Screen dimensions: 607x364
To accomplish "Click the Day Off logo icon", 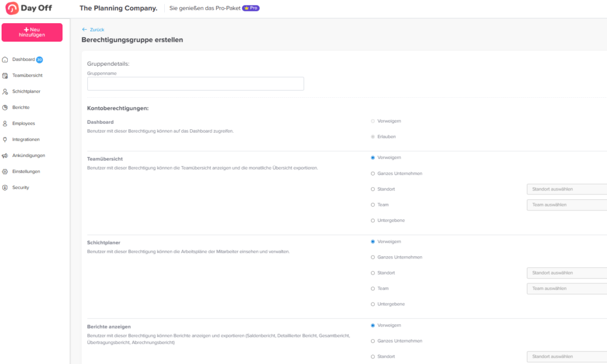I will tap(12, 8).
